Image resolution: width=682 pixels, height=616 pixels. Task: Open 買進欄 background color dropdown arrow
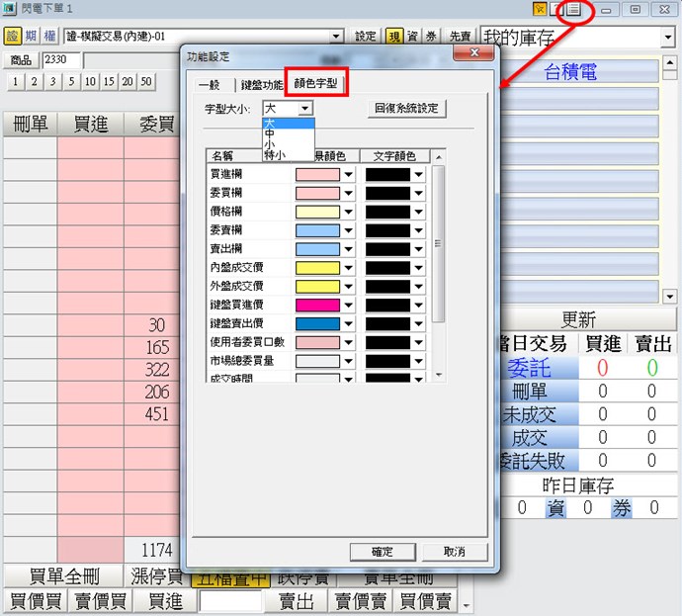click(348, 174)
